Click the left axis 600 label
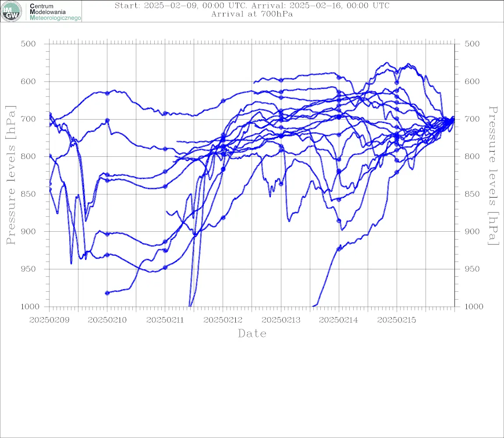 pos(28,81)
